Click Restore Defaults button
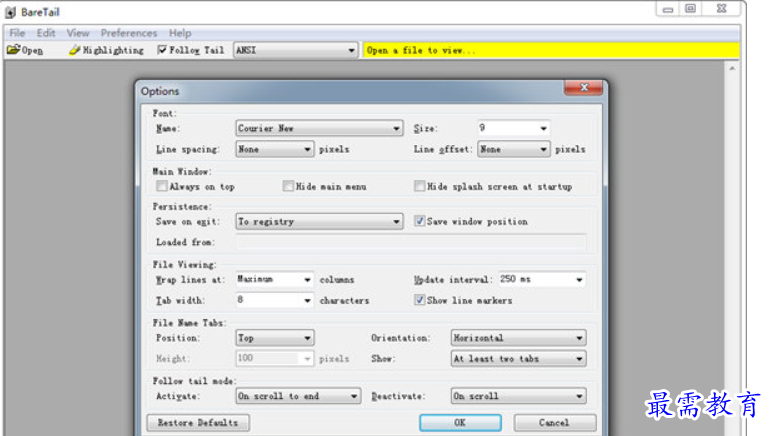 tap(198, 422)
